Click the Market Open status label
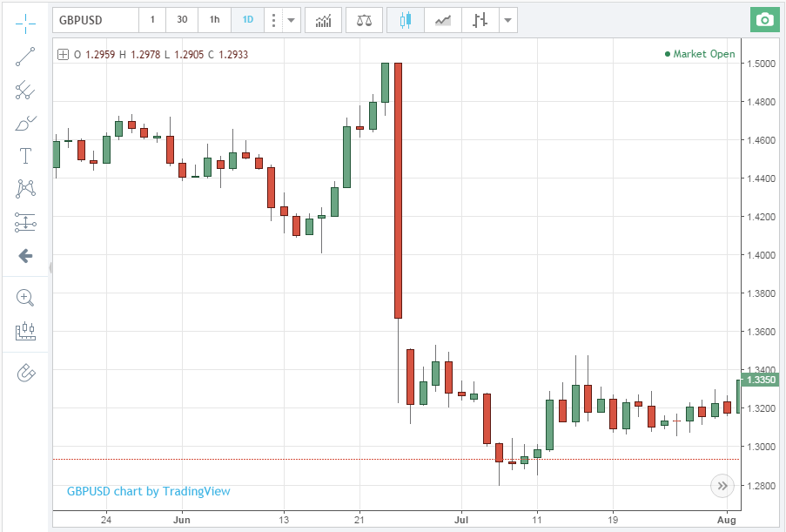The width and height of the screenshot is (786, 532). pyautogui.click(x=700, y=54)
